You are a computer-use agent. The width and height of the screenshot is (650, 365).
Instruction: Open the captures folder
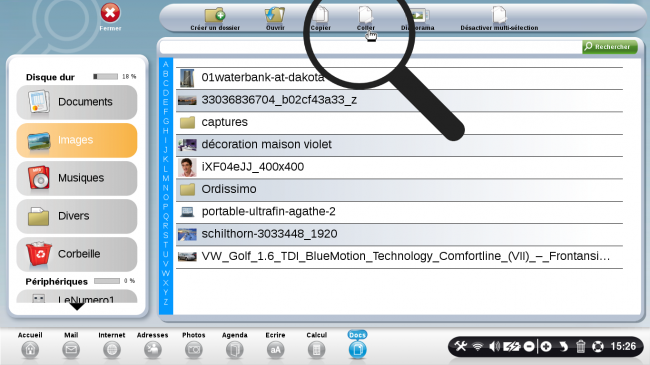(x=399, y=122)
